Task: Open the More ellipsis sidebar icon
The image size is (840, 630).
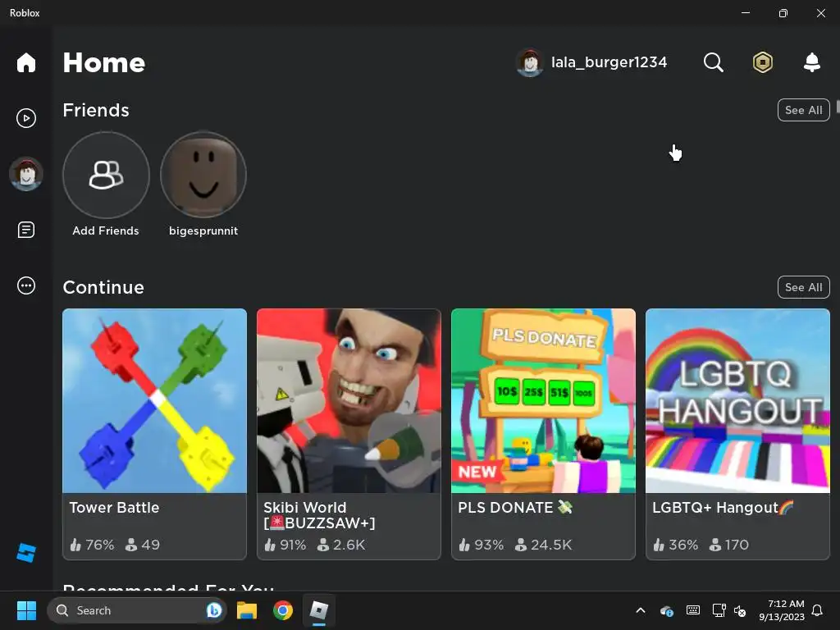Action: (25, 285)
